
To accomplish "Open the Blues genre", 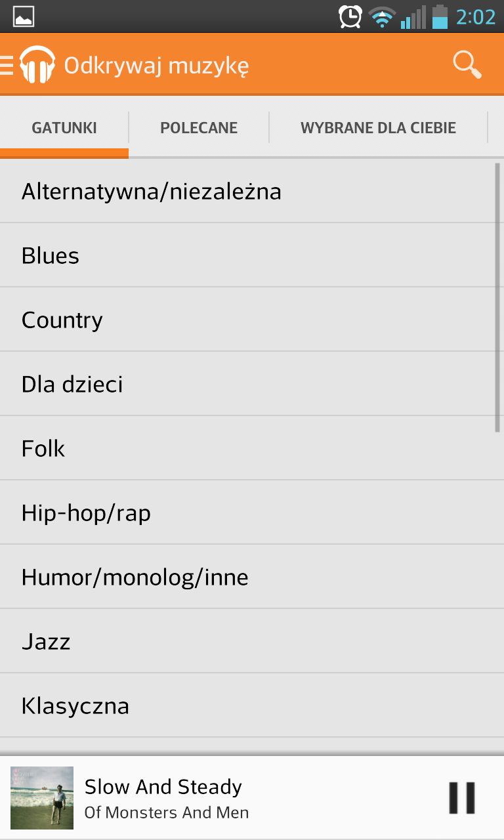I will (51, 255).
